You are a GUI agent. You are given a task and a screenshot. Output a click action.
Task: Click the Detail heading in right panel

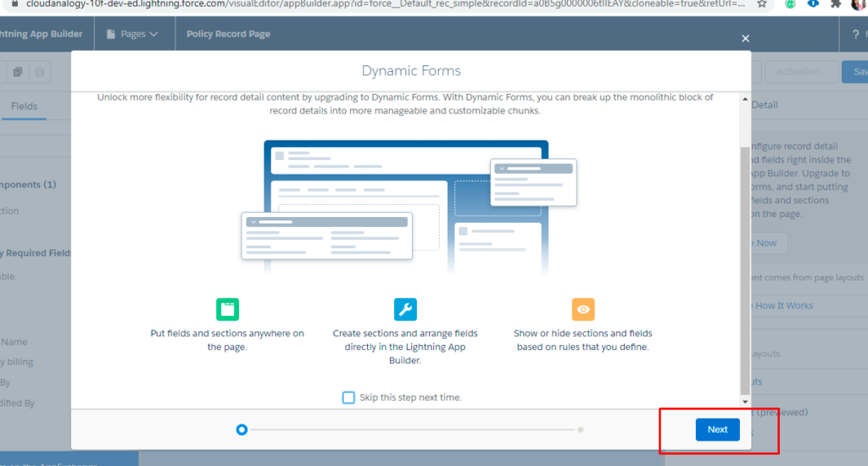coord(765,105)
